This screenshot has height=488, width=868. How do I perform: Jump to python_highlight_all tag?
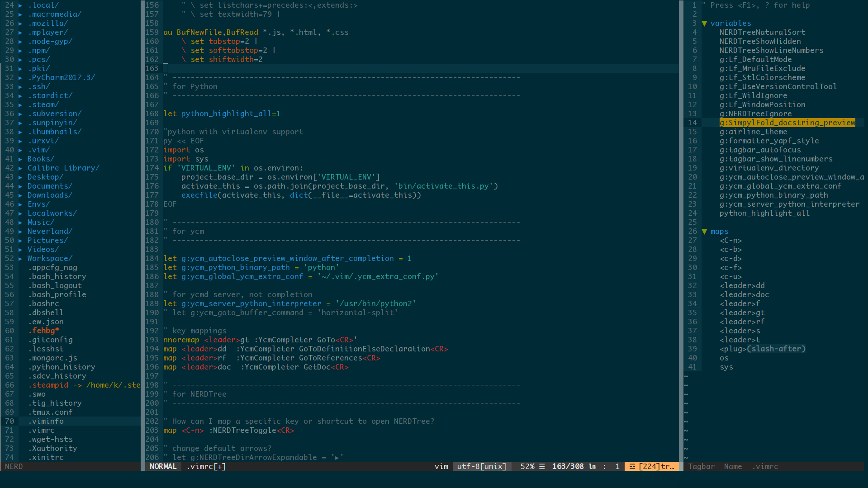coord(764,213)
